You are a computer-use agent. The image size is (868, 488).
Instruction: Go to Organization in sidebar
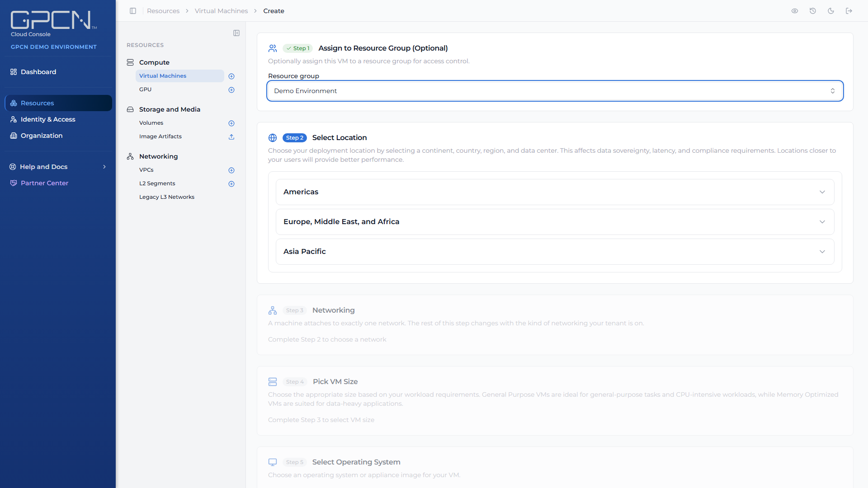tap(58, 136)
